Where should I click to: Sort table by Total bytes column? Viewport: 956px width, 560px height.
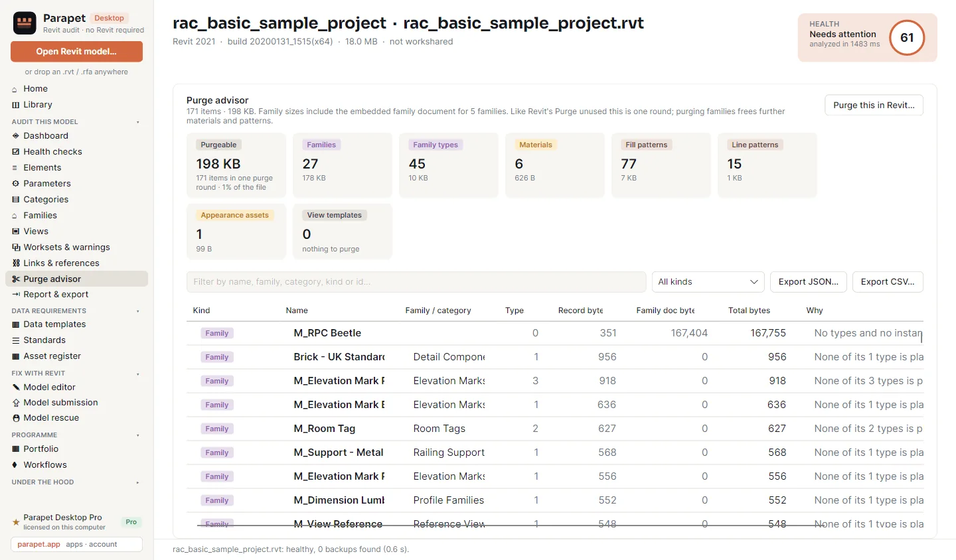(749, 311)
